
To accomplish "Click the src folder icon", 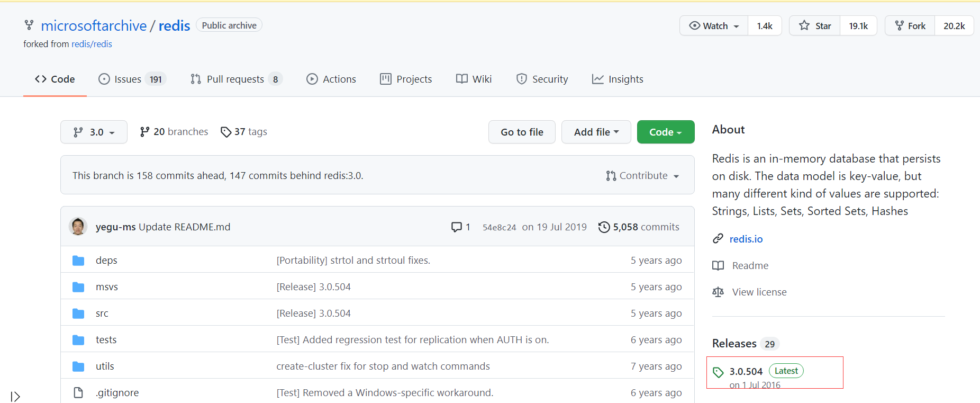I will (x=78, y=314).
